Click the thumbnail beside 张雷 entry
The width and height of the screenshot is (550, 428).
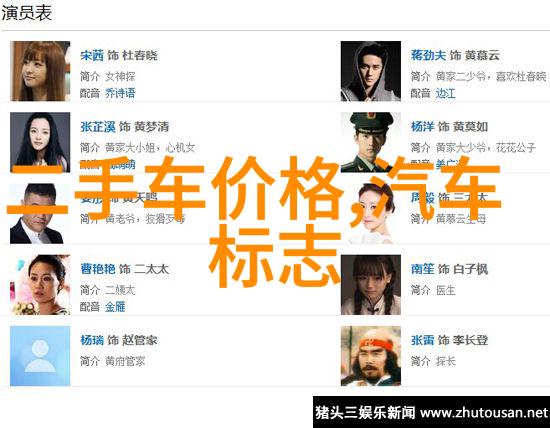371,356
